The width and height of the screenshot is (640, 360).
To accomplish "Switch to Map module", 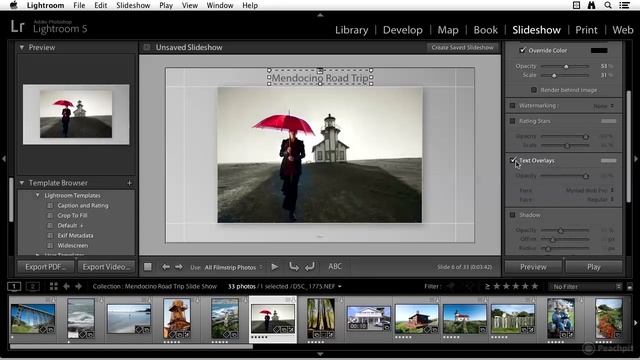I will click(x=448, y=30).
